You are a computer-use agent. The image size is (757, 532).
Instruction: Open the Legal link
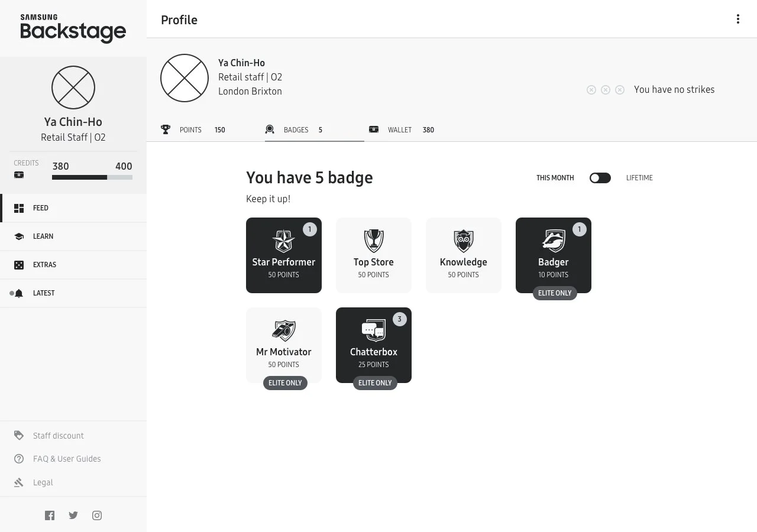coord(43,482)
